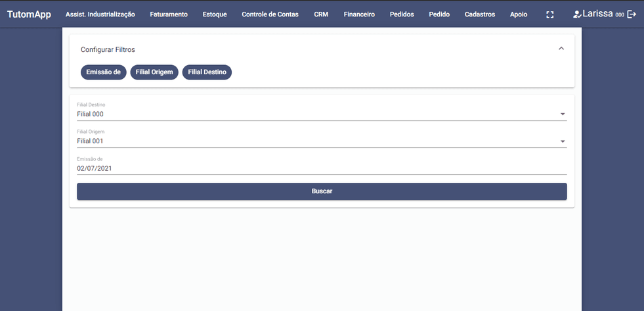Toggle the Filial Origem filter chip
Viewport: 644px width, 311px height.
pyautogui.click(x=154, y=72)
